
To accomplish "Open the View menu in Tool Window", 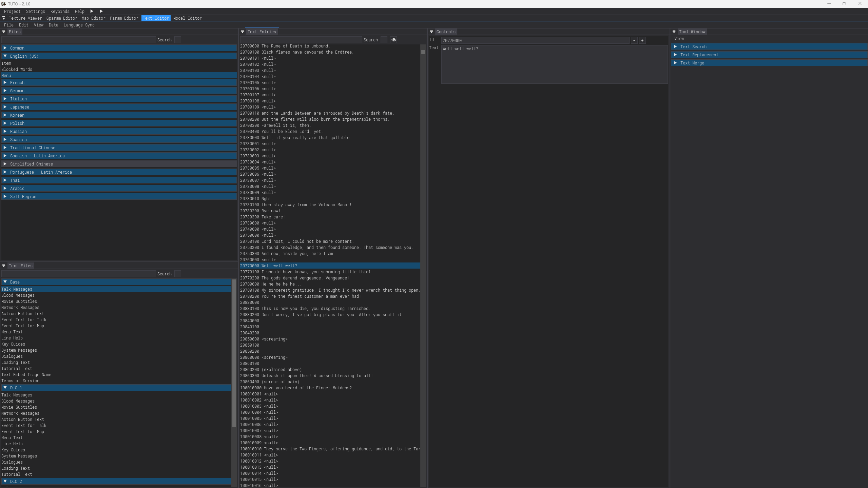I will click(x=679, y=39).
